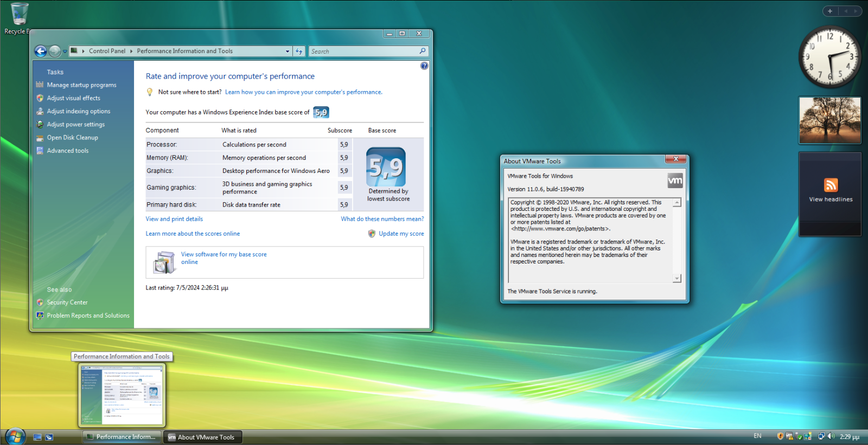This screenshot has height=445, width=868.
Task: Open Manage startup programs task
Action: point(81,85)
